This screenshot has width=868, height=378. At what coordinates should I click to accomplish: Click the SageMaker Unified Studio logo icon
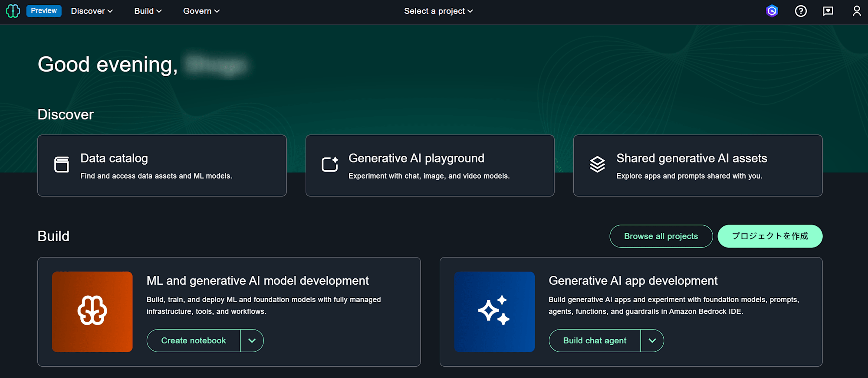[x=13, y=11]
